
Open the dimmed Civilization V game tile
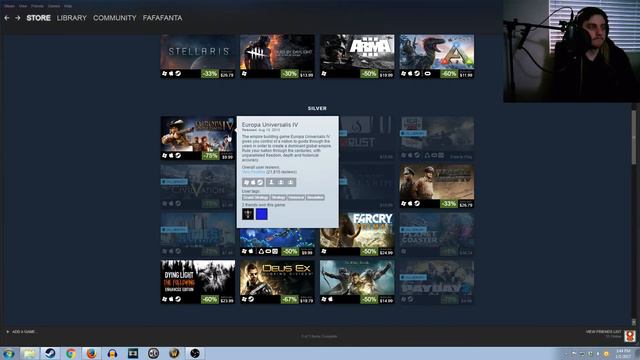coord(198,186)
